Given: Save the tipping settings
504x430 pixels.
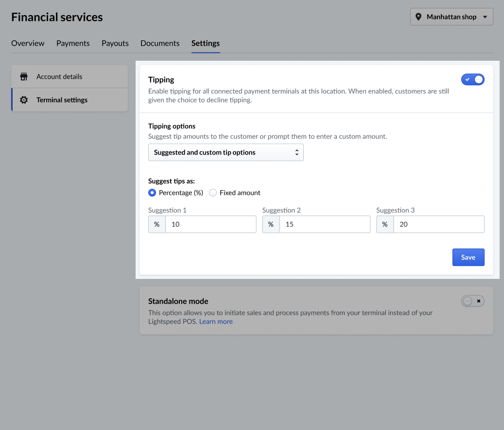Looking at the screenshot, I should pyautogui.click(x=469, y=257).
